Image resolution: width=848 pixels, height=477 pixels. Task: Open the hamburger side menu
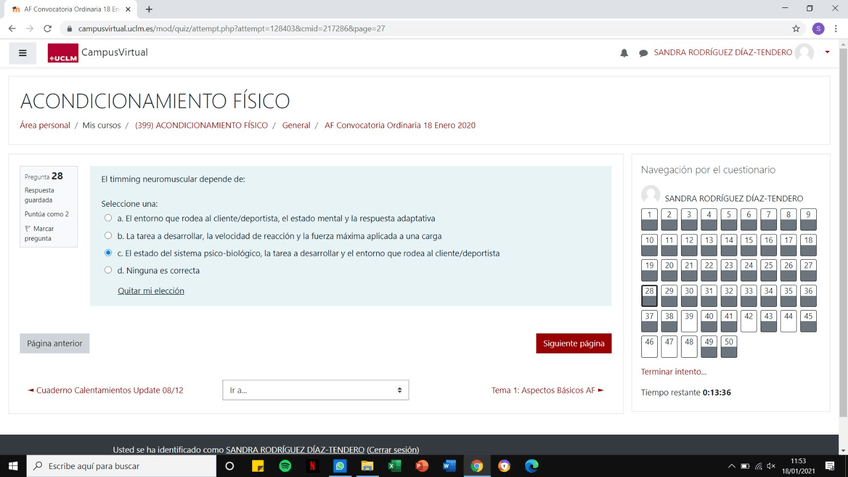pyautogui.click(x=22, y=53)
